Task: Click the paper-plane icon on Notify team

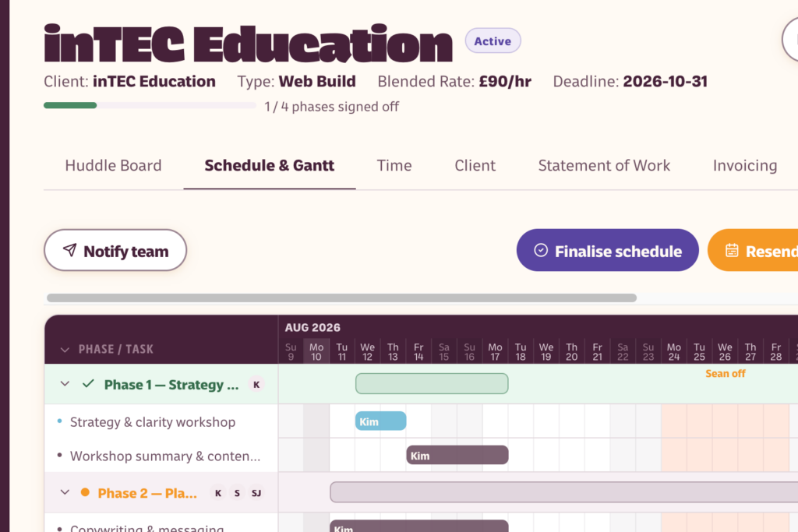Action: [x=69, y=250]
